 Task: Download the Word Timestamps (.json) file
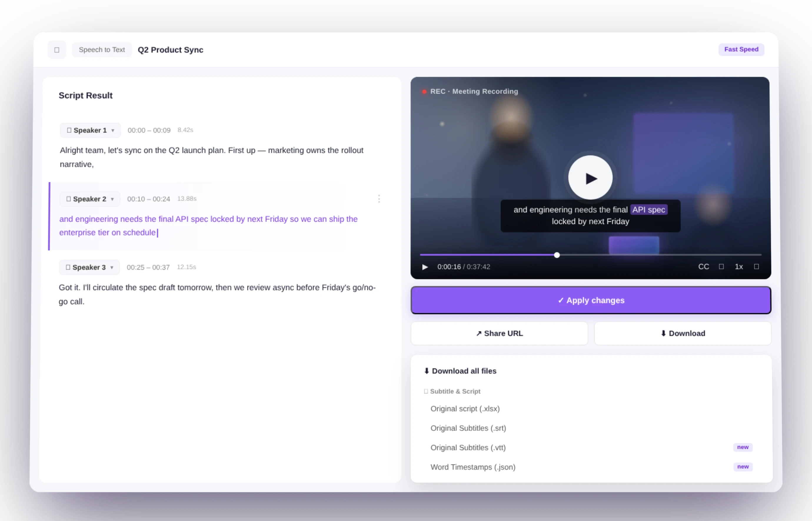472,467
